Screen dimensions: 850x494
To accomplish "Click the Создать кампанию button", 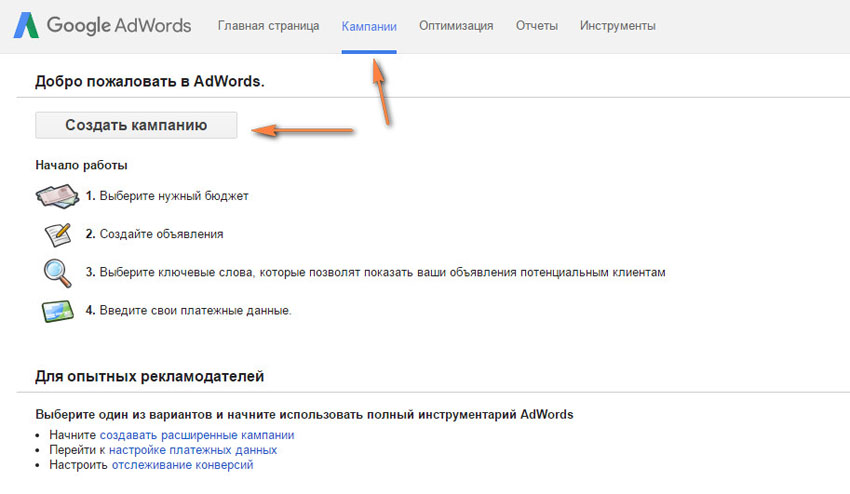I will (136, 125).
